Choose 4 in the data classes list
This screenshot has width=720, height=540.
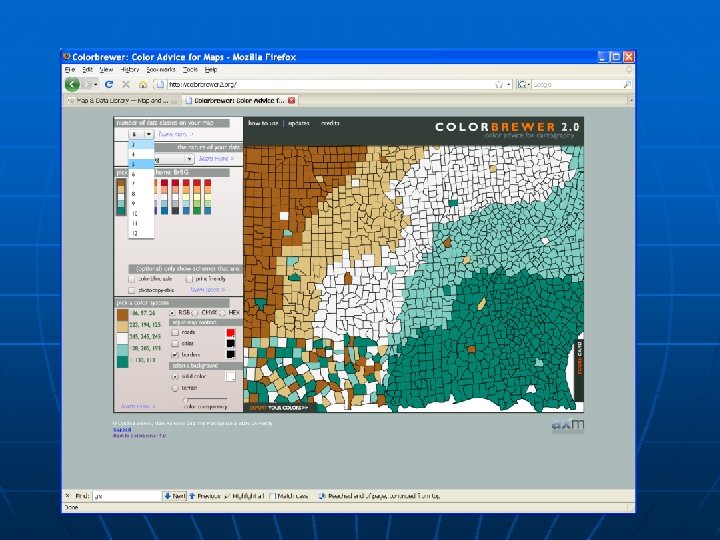pos(141,155)
